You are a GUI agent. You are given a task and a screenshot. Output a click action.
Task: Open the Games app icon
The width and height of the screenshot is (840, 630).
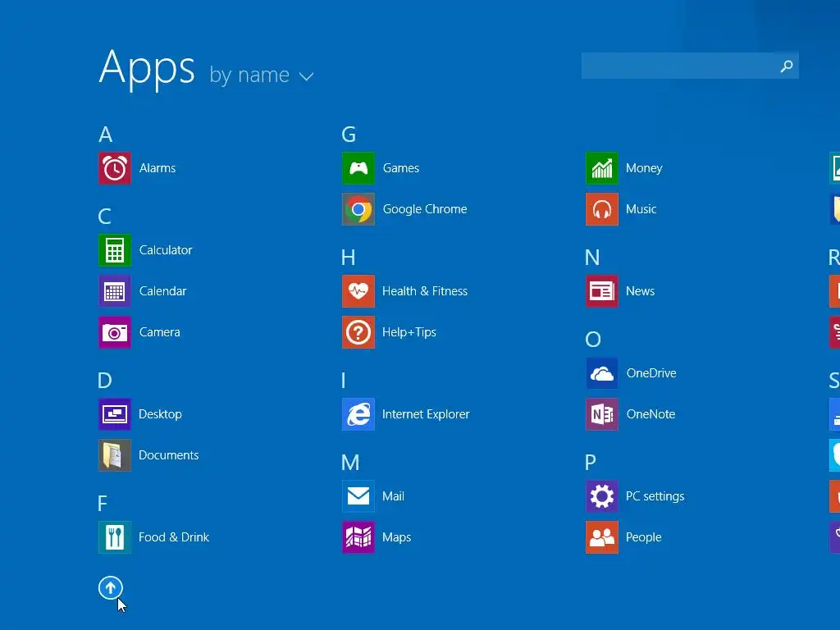pyautogui.click(x=358, y=168)
